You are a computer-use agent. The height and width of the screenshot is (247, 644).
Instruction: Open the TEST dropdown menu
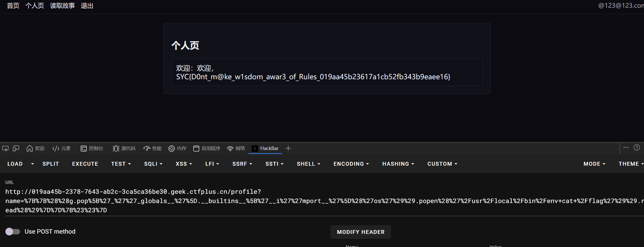coord(121,164)
